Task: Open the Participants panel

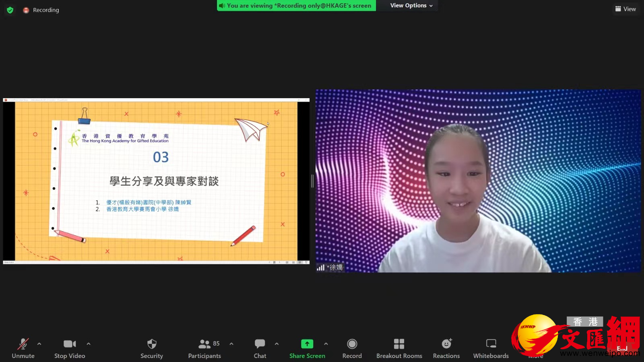Action: pos(204,348)
